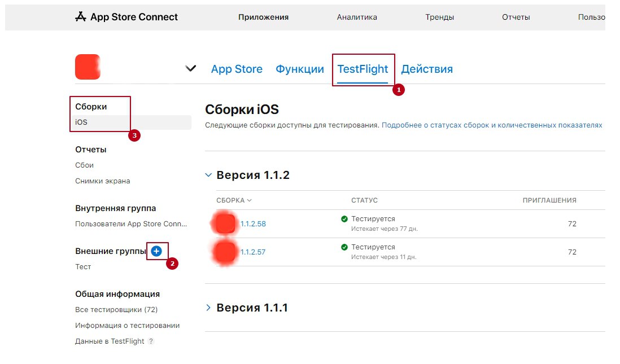
Task: Collapse the Версия 1.1.2 section
Action: pos(208,175)
